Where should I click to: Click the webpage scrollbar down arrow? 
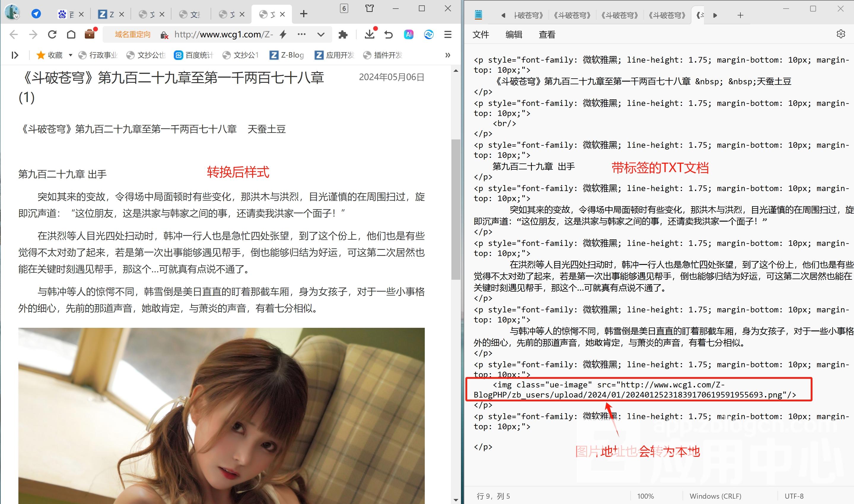[456, 500]
